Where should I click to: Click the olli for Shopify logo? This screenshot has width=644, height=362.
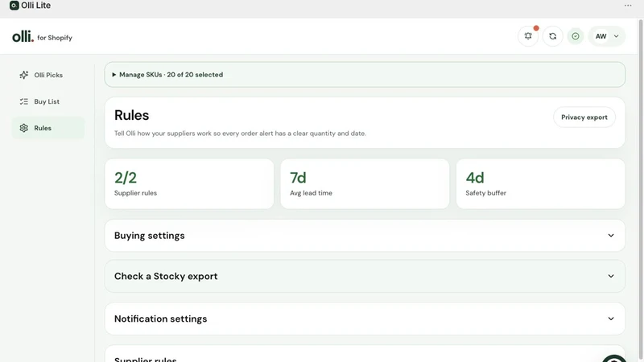point(42,36)
